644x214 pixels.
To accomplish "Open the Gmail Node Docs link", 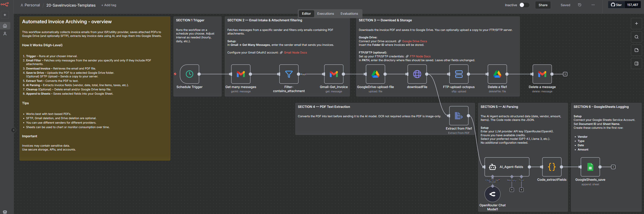I will point(295,53).
